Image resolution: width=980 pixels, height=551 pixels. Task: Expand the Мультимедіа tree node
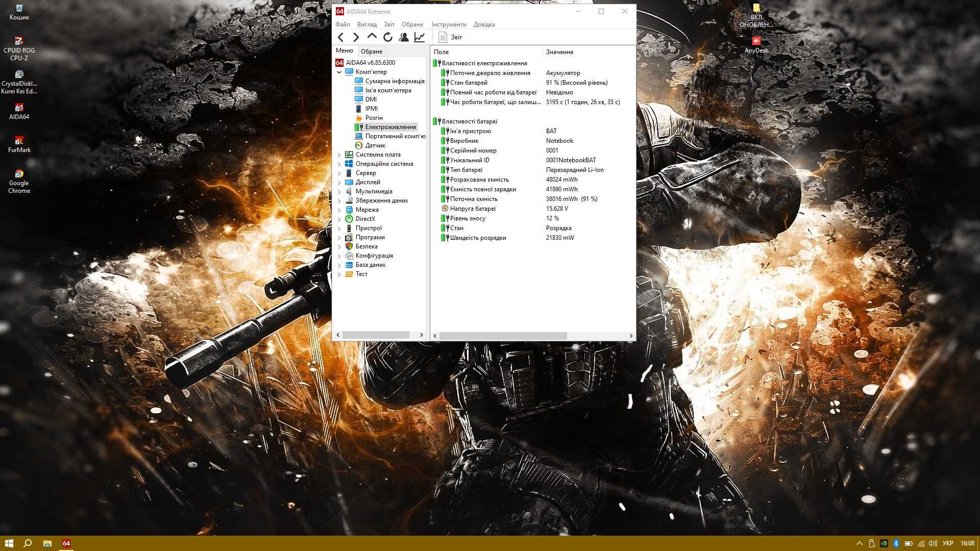tap(339, 191)
